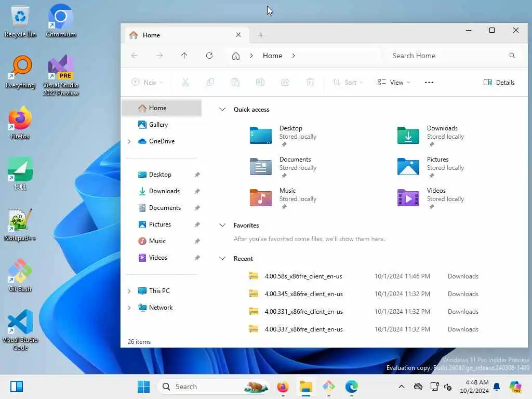Go forward using the Forward arrow
532x399 pixels.
tap(159, 56)
